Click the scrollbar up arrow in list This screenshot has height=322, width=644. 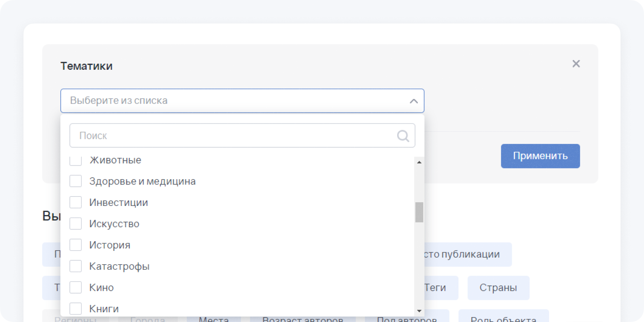pyautogui.click(x=419, y=162)
